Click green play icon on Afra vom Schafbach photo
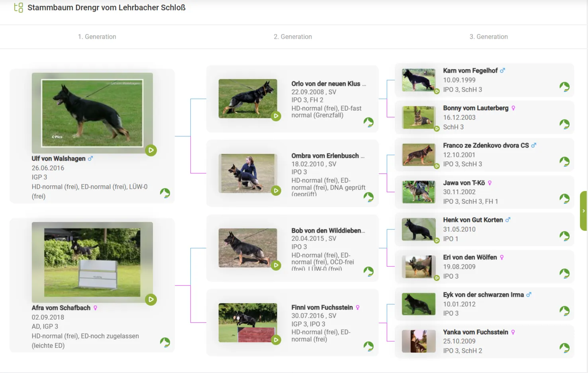 coord(151,299)
